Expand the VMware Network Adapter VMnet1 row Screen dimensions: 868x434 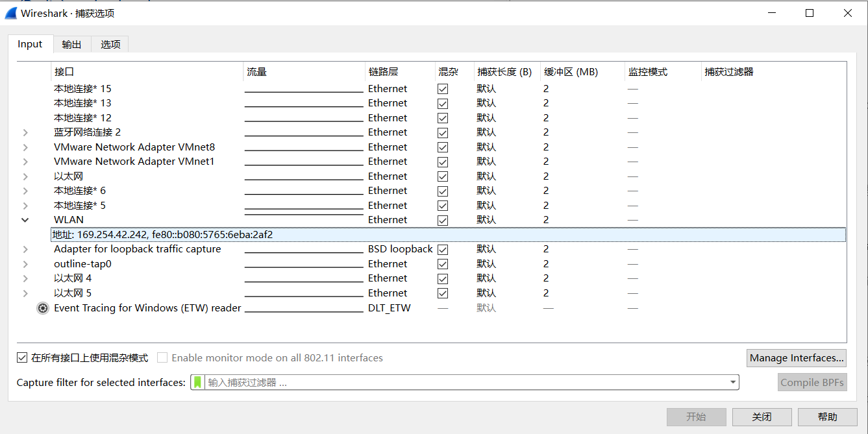[x=25, y=162]
